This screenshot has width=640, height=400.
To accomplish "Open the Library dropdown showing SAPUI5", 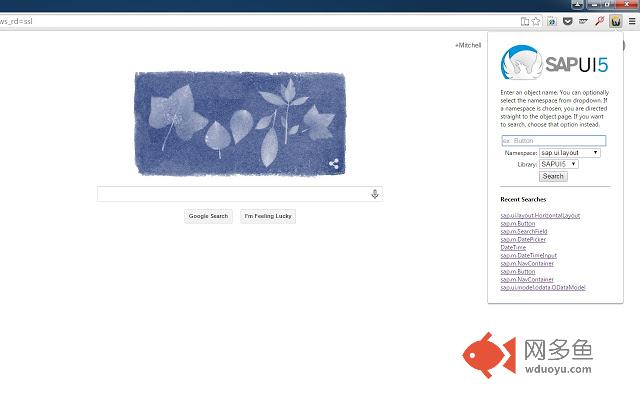I will point(558,164).
